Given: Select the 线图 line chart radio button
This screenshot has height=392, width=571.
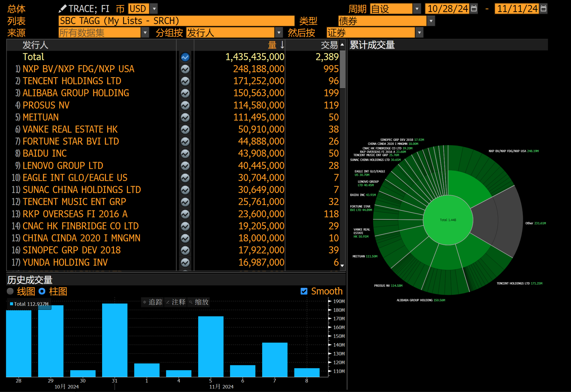Looking at the screenshot, I should coord(10,291).
